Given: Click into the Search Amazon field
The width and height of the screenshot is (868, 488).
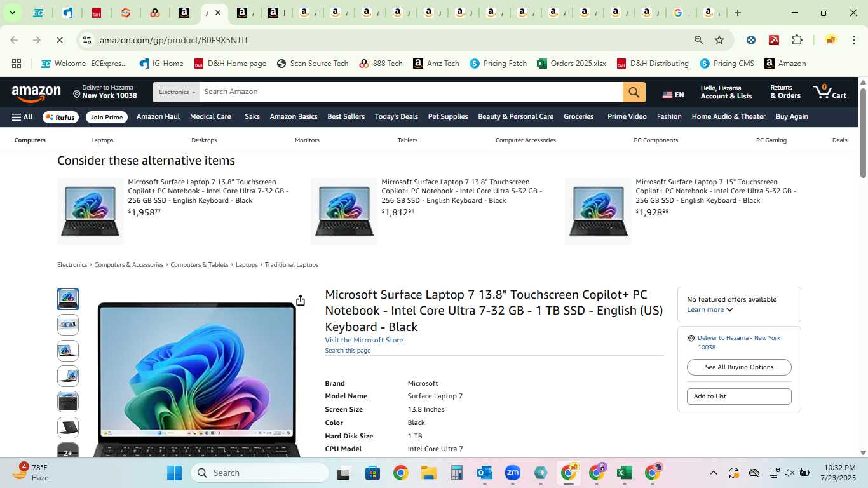Looking at the screenshot, I should tap(411, 92).
